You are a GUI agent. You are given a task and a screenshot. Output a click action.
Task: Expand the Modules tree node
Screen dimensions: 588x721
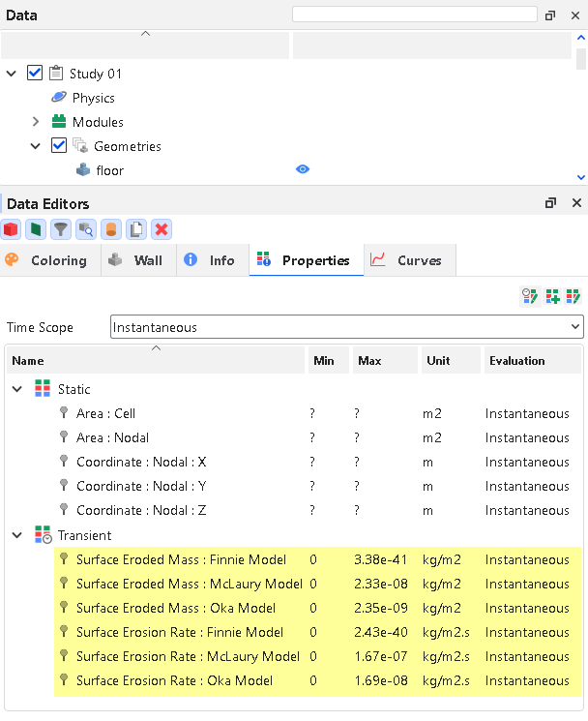click(36, 122)
